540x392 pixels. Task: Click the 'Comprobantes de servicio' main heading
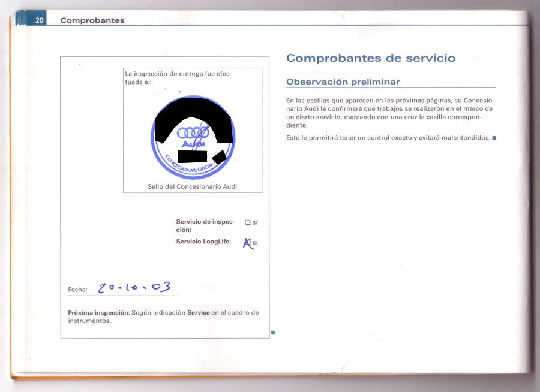370,58
